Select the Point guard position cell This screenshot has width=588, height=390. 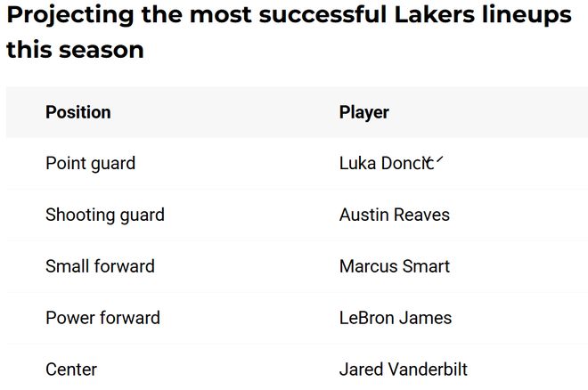tap(90, 164)
